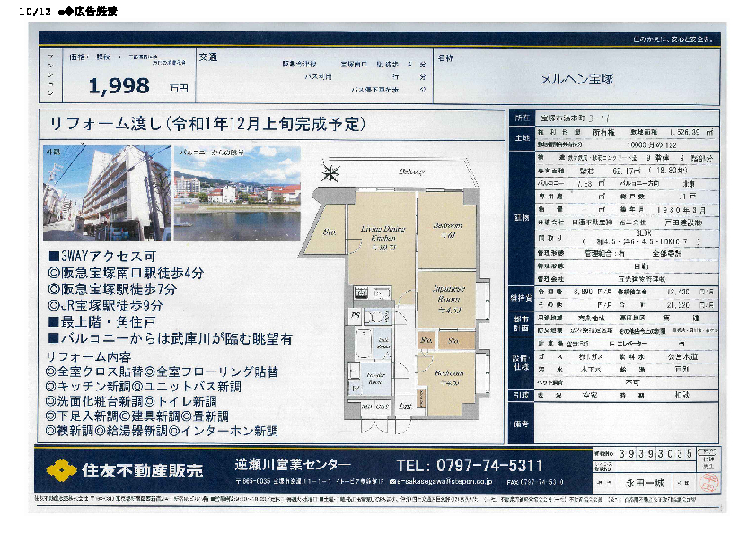756x534 pixels.
Task: Click the compass rose on the floor plan
Action: click(333, 172)
